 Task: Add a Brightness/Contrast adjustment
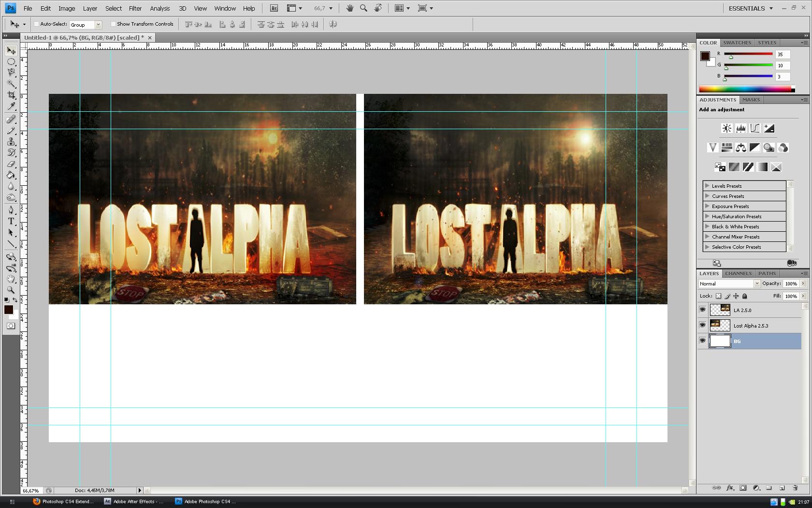point(726,128)
